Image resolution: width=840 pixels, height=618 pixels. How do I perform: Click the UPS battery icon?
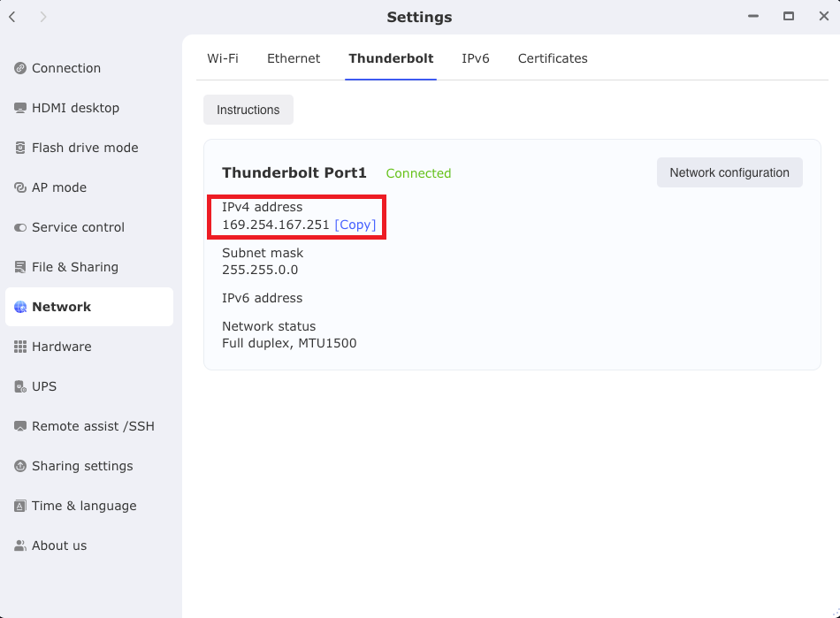coord(20,386)
